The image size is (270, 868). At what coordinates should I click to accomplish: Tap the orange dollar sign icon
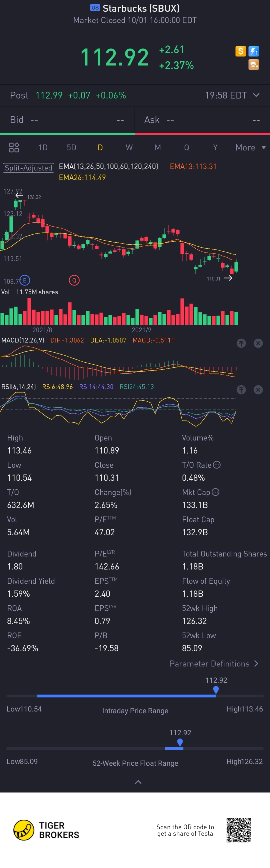[x=240, y=51]
